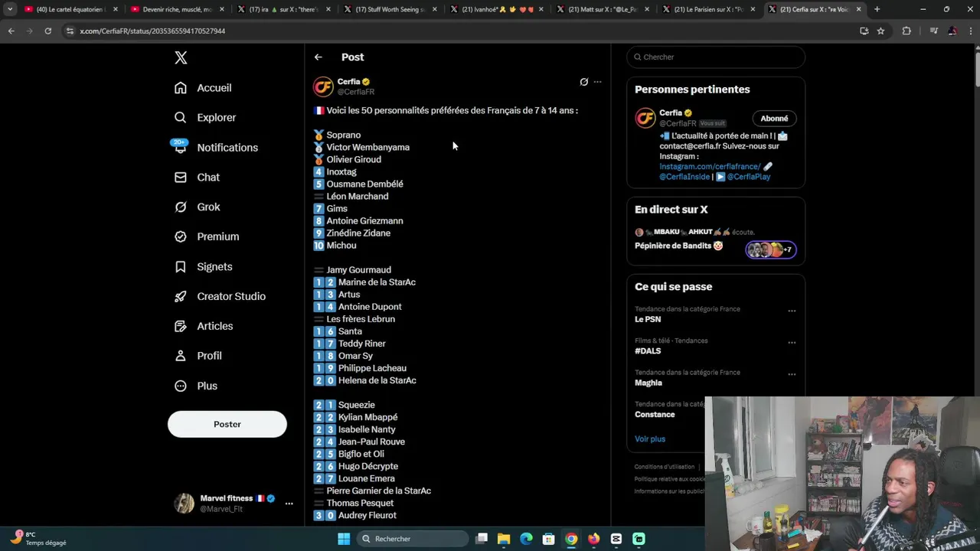This screenshot has width=980, height=551.
Task: Open the Chat section
Action: [197, 178]
